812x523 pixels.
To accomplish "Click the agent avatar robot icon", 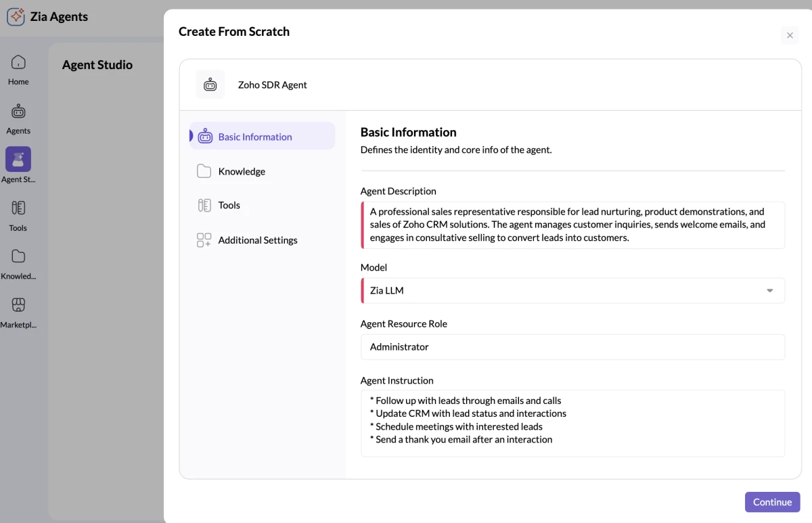I will [210, 85].
